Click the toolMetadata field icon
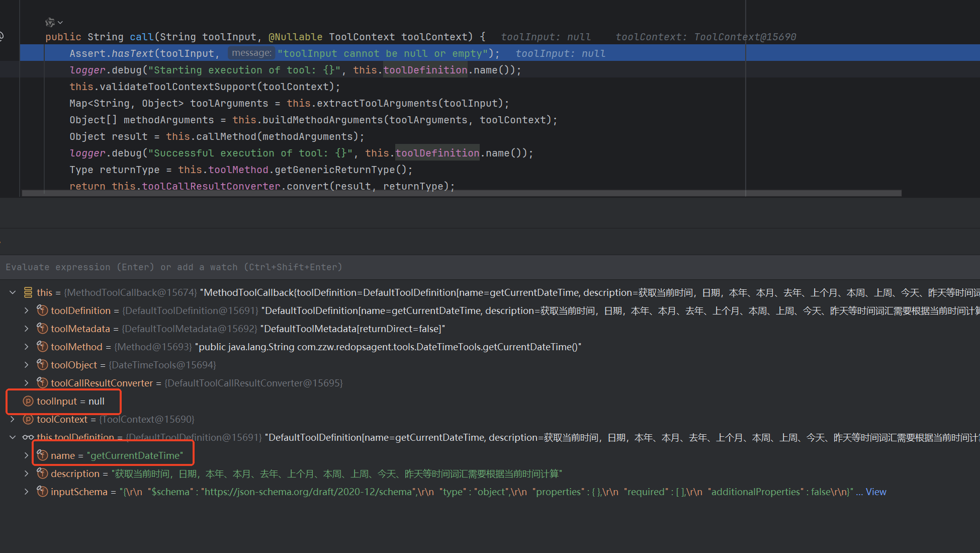 (43, 329)
